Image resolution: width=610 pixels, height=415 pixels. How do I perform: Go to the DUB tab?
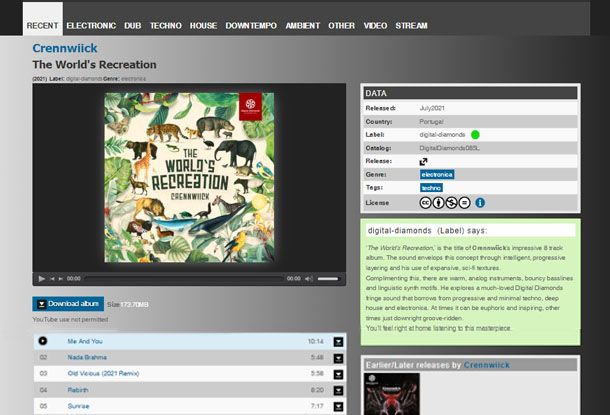pyautogui.click(x=133, y=26)
